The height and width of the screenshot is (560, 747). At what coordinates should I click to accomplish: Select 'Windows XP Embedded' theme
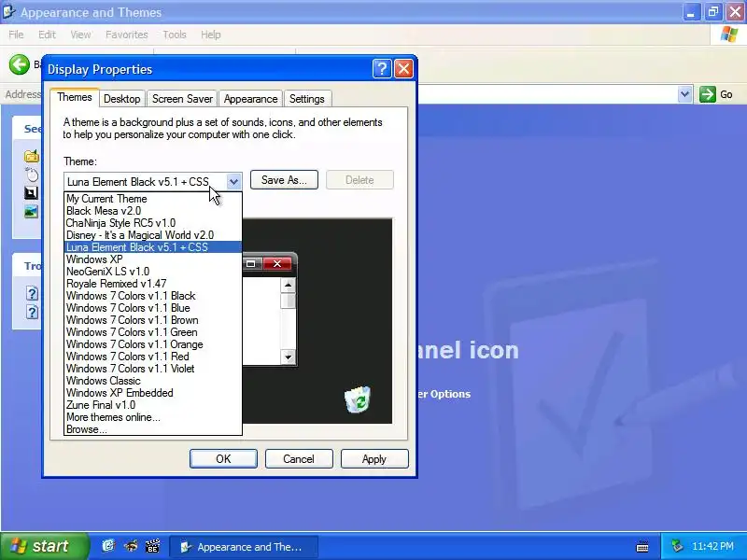[x=153, y=393]
